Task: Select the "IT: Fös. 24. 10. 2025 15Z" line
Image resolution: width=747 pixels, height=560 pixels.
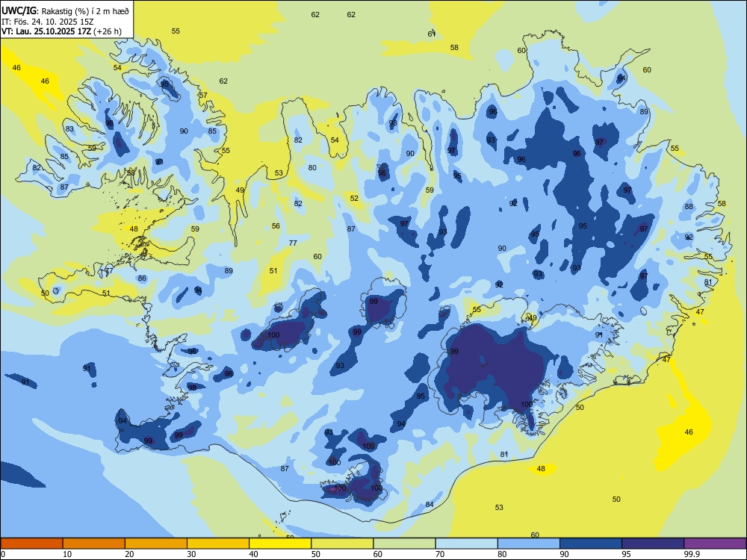Action: click(49, 22)
